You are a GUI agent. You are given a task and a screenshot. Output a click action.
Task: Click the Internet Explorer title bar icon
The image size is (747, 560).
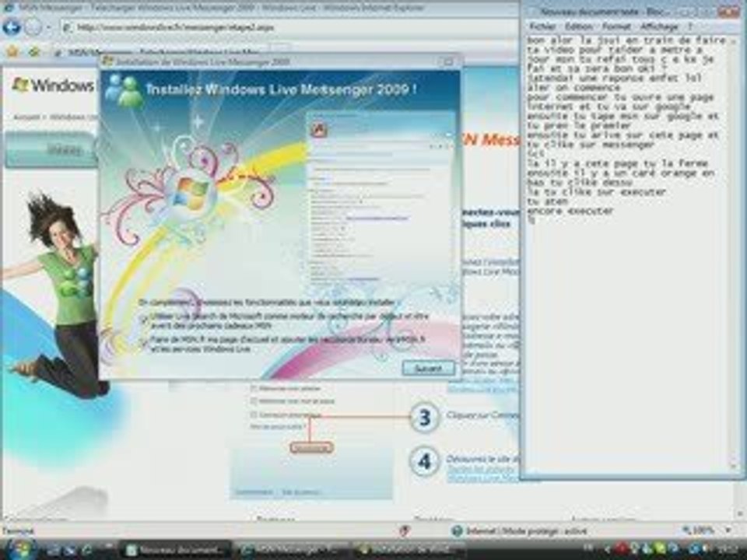click(9, 8)
